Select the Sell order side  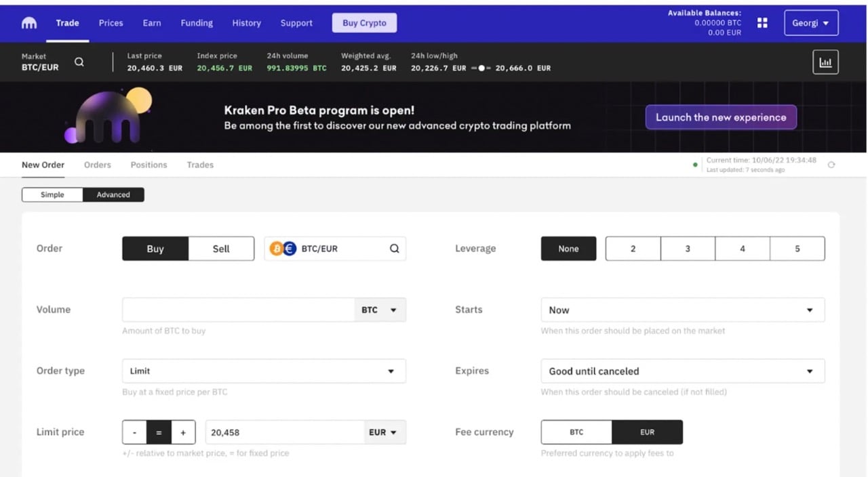coord(221,249)
